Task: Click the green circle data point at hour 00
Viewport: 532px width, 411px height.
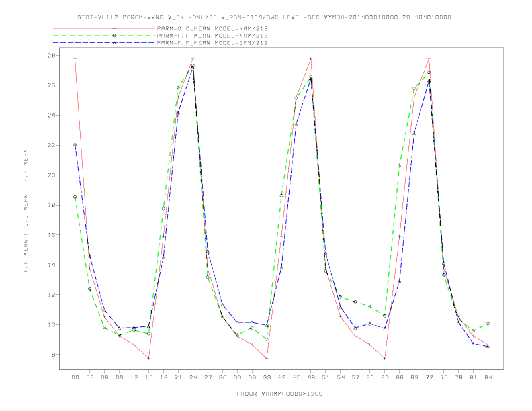Action: (75, 197)
